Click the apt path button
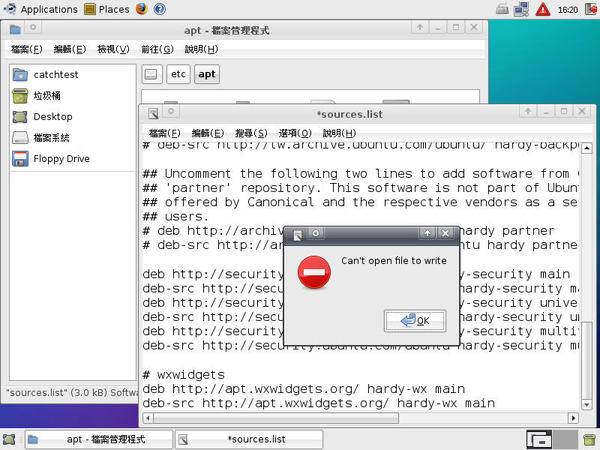The height and width of the screenshot is (450, 600). pos(207,74)
